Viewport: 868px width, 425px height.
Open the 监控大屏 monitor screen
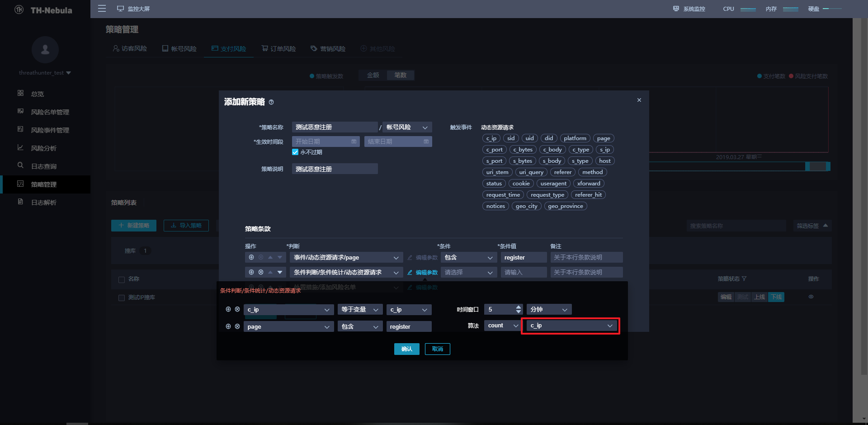[133, 9]
